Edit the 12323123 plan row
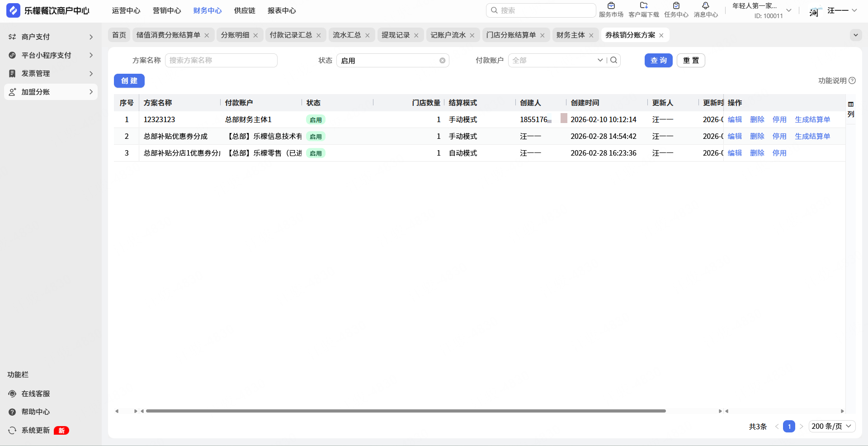The image size is (868, 446). tap(735, 119)
